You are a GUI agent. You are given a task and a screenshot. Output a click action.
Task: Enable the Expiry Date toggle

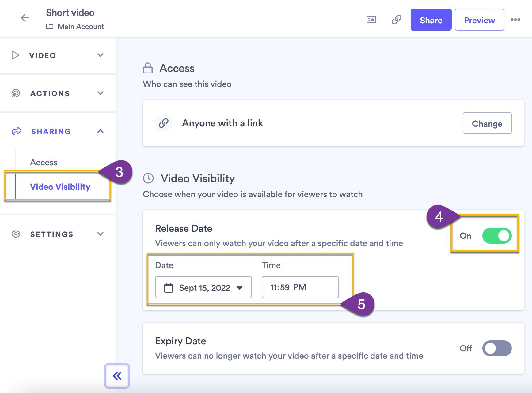(497, 348)
